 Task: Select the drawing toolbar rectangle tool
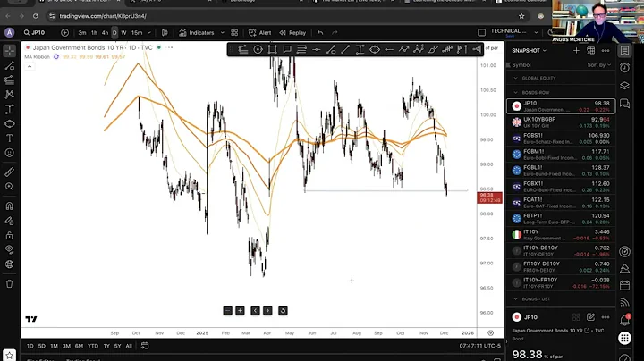(x=272, y=50)
